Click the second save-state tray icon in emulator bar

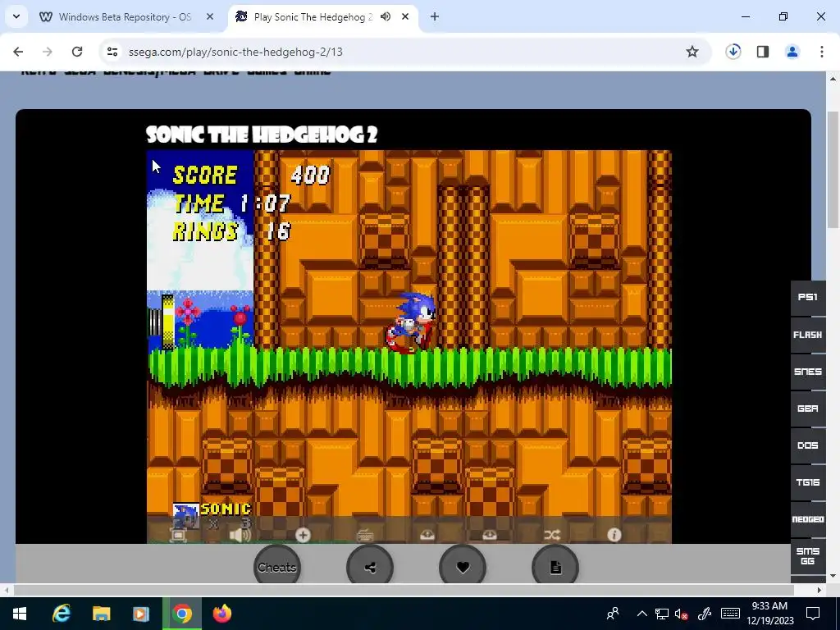click(489, 535)
